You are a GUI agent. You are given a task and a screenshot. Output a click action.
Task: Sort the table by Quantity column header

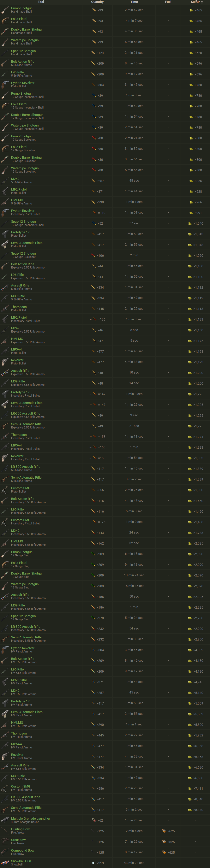(x=97, y=2)
